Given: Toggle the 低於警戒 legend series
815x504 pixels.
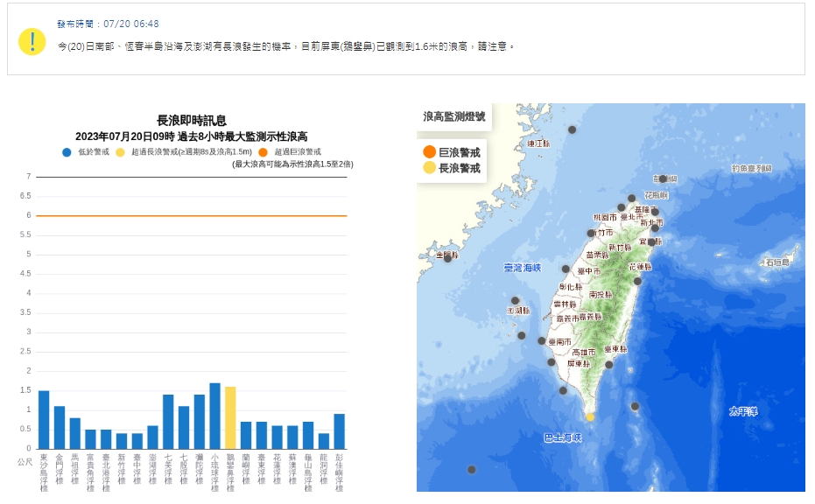Looking at the screenshot, I should click(85, 152).
